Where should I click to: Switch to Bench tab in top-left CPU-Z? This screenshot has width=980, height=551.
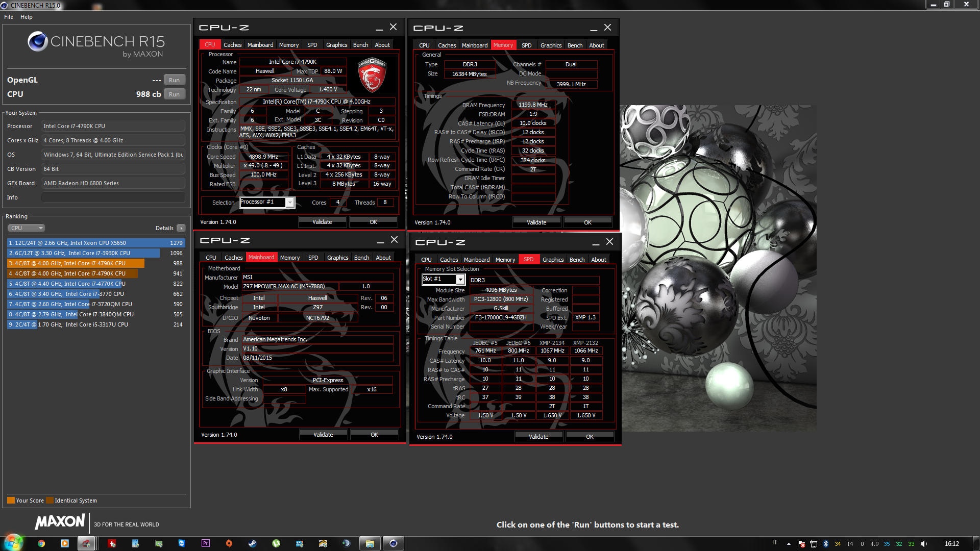point(360,45)
